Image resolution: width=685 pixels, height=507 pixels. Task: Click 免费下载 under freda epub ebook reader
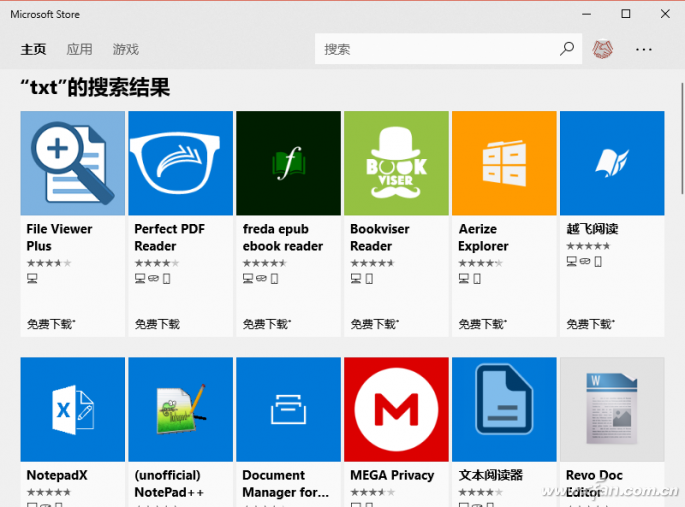pos(267,324)
